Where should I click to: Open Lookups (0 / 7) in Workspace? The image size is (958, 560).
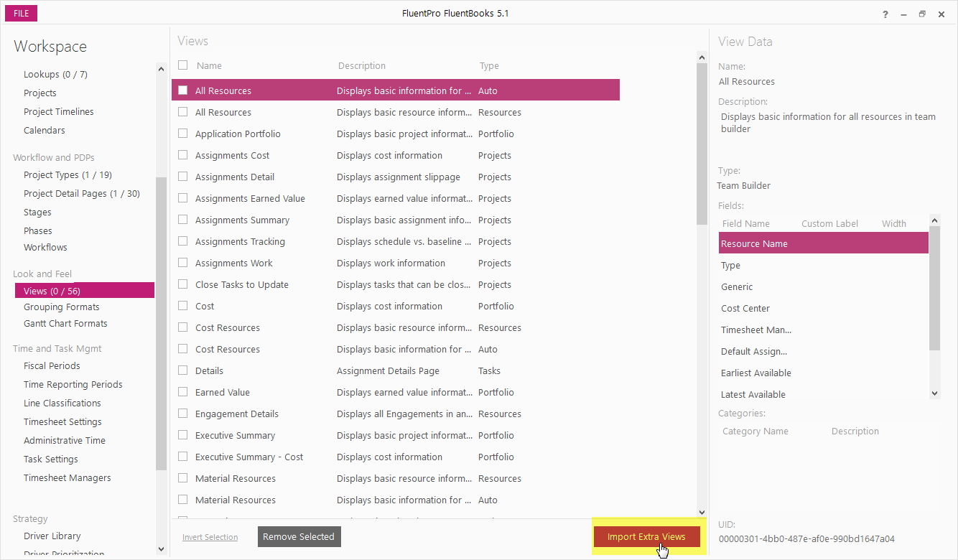pyautogui.click(x=55, y=75)
